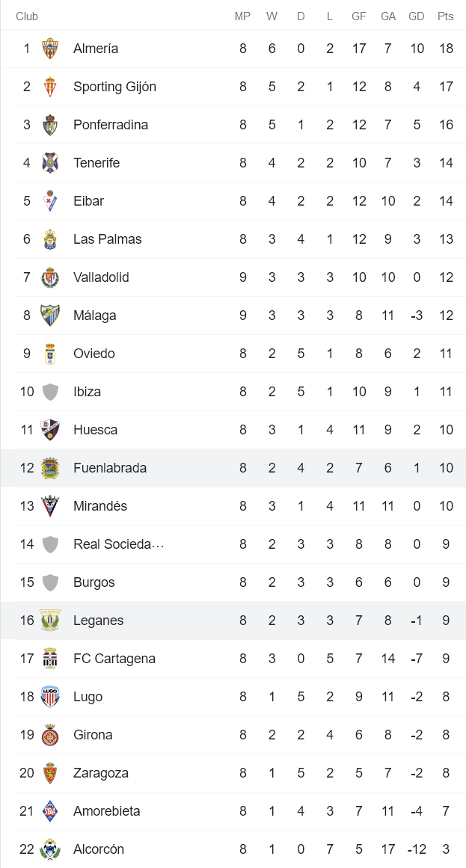Viewport: 466px width, 868px height.
Task: Click the Las Palmas crest icon
Action: tap(50, 239)
